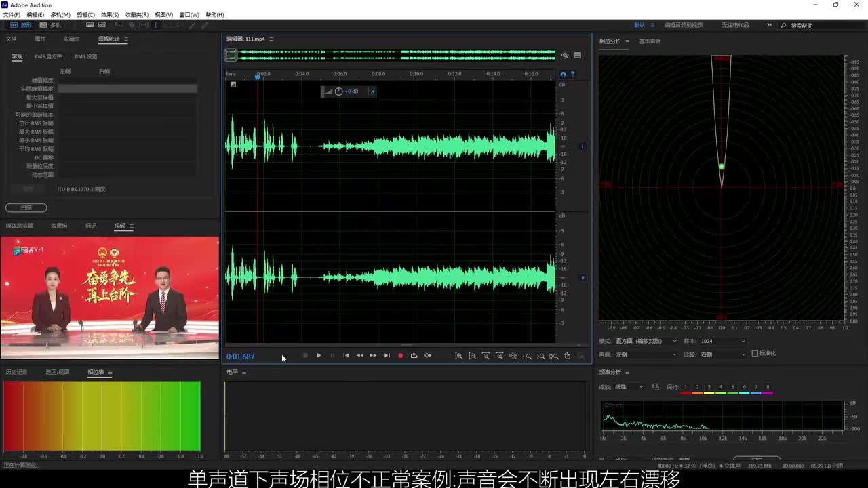This screenshot has width=868, height=488.
Task: Toggle Skip Selection button in transport
Action: 427,356
